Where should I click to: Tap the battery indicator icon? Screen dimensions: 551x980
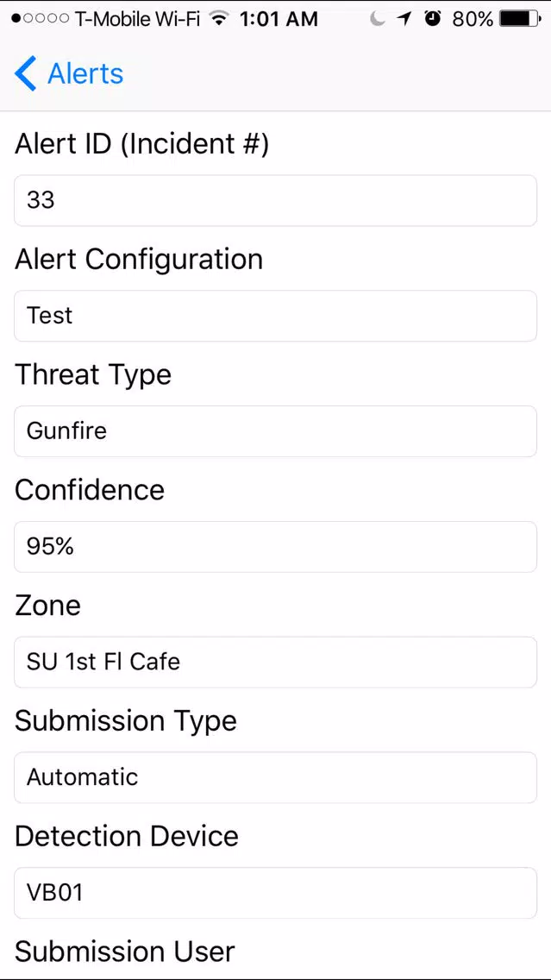[x=521, y=19]
